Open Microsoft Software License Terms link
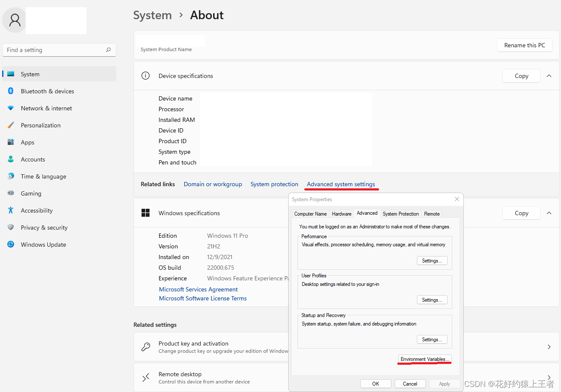 (x=203, y=298)
